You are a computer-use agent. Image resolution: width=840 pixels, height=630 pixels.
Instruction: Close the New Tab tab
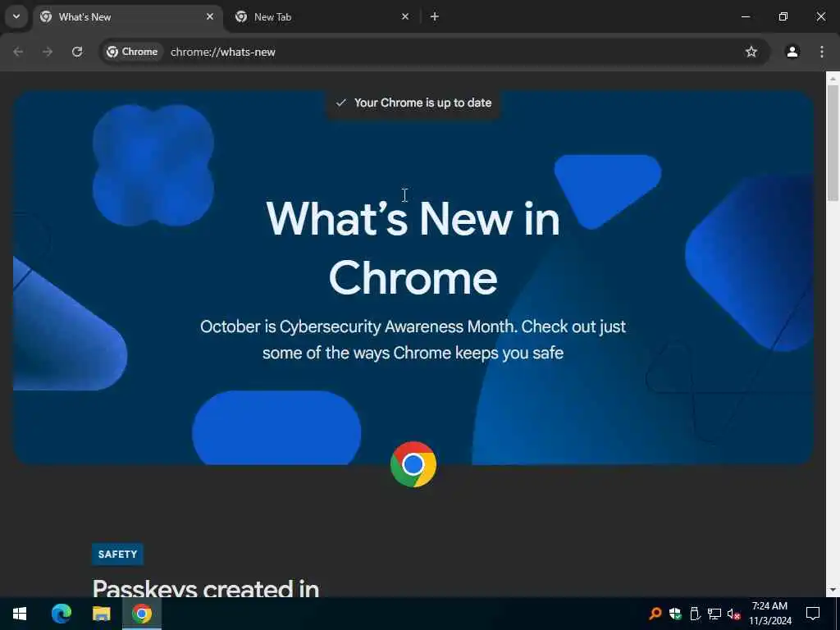click(405, 16)
